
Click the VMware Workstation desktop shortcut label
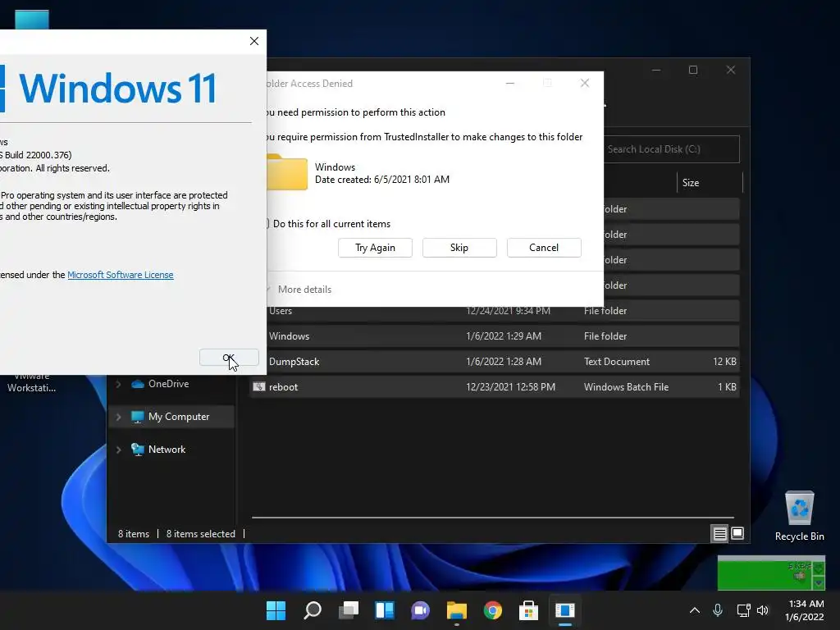click(x=32, y=382)
